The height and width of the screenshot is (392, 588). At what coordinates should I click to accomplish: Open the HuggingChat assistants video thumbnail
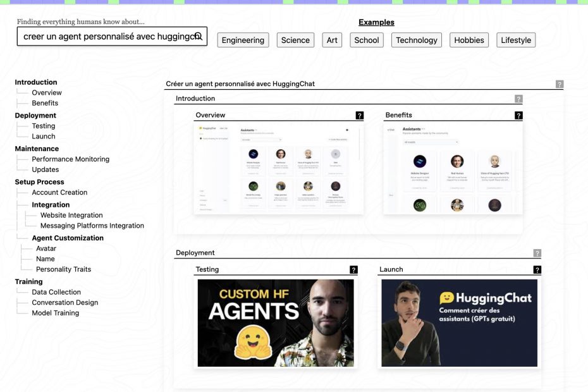[x=459, y=322]
